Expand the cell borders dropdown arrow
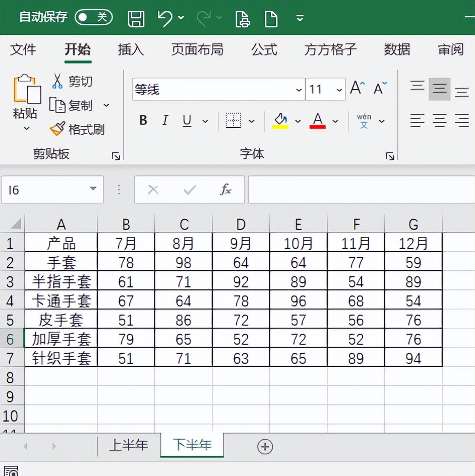Screen dimensions: 475x476 pyautogui.click(x=251, y=121)
